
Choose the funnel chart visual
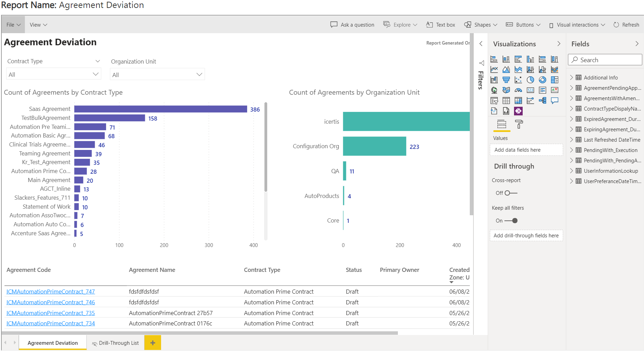[506, 80]
